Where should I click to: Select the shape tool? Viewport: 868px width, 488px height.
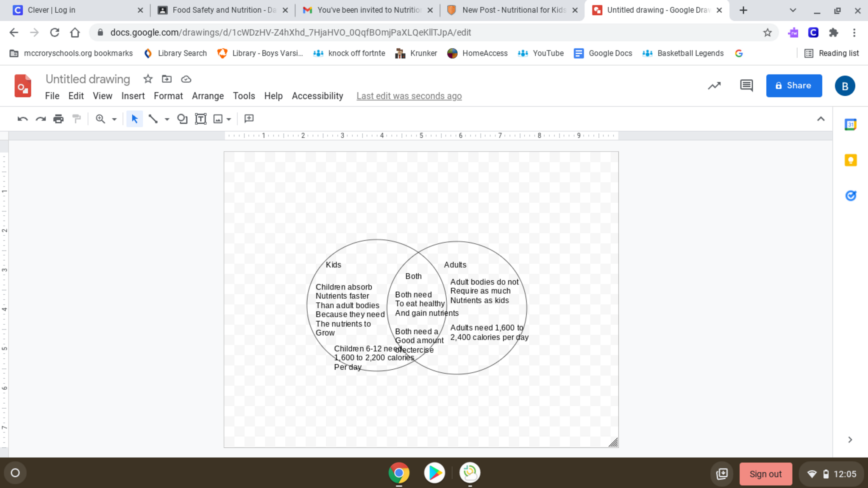pyautogui.click(x=182, y=119)
